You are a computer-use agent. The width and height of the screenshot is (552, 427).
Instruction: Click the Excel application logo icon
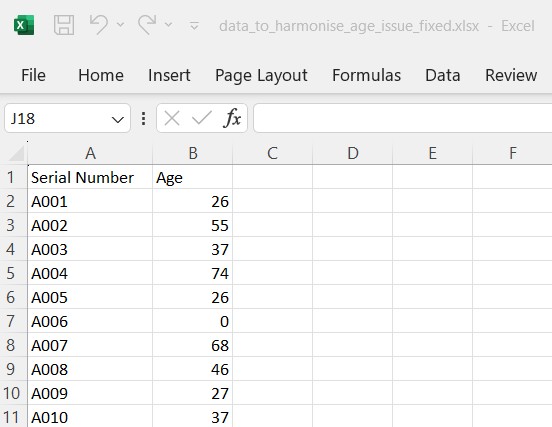[x=24, y=25]
